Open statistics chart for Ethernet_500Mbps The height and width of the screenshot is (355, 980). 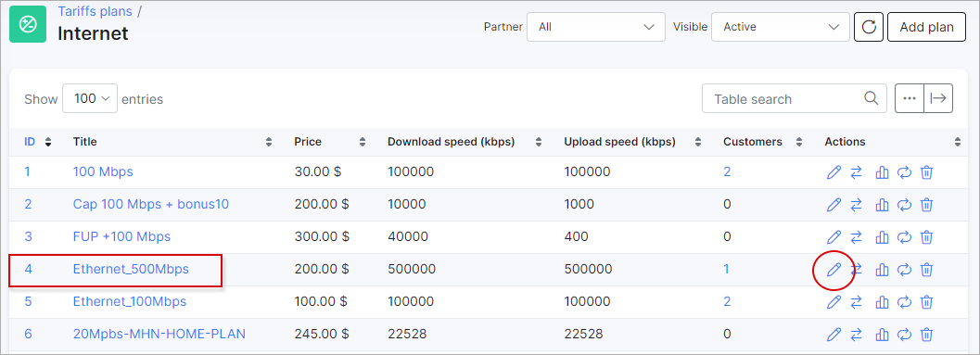click(882, 270)
